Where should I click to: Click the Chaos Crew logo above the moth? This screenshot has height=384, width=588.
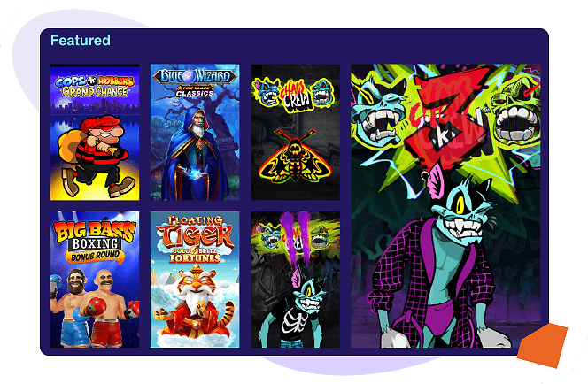coord(295,94)
